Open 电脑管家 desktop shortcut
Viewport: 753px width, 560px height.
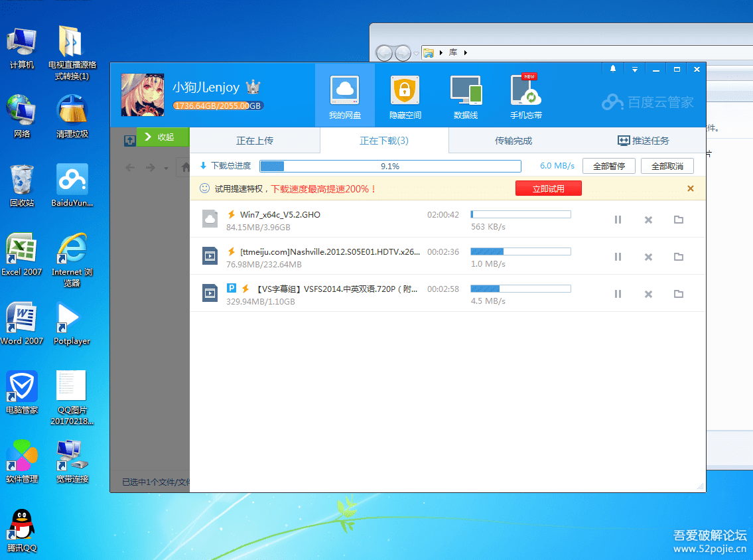(22, 392)
